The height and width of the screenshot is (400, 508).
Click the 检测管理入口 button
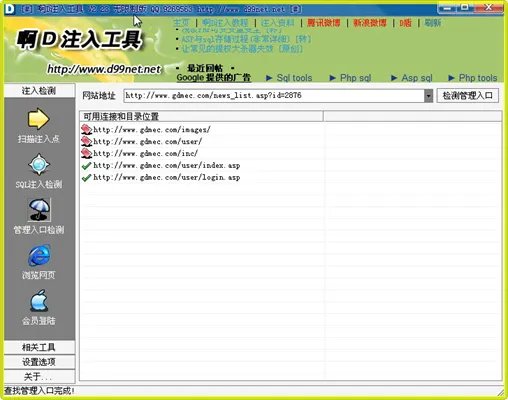point(468,96)
